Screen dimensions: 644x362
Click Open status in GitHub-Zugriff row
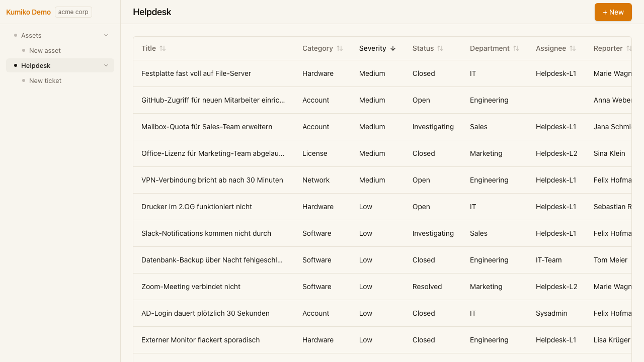[x=421, y=100]
